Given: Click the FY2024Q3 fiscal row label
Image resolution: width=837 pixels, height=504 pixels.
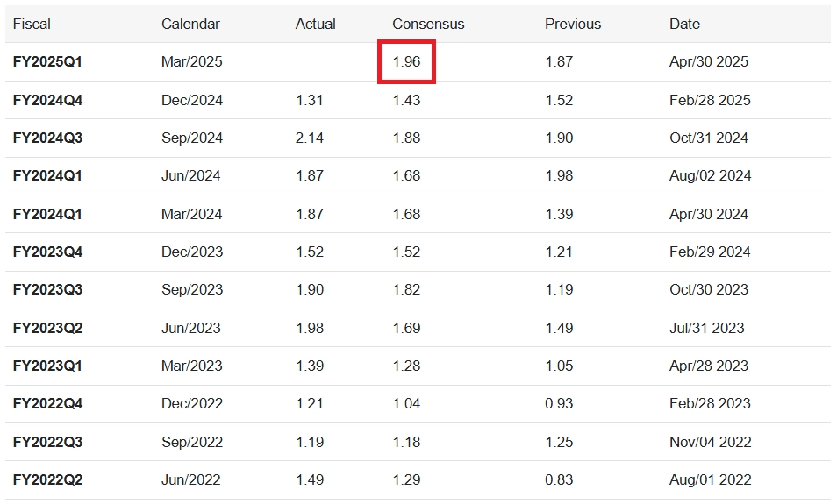Looking at the screenshot, I should pyautogui.click(x=47, y=138).
